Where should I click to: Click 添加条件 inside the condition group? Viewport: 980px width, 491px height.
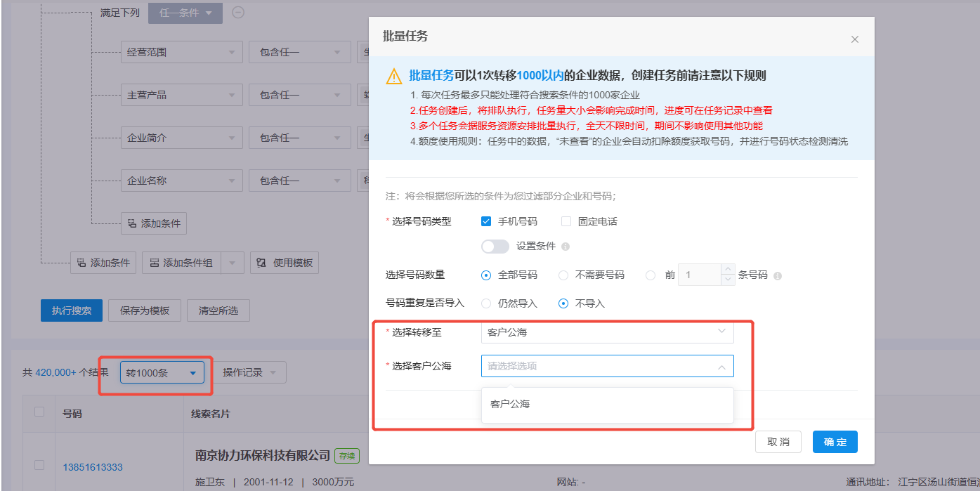tap(153, 223)
